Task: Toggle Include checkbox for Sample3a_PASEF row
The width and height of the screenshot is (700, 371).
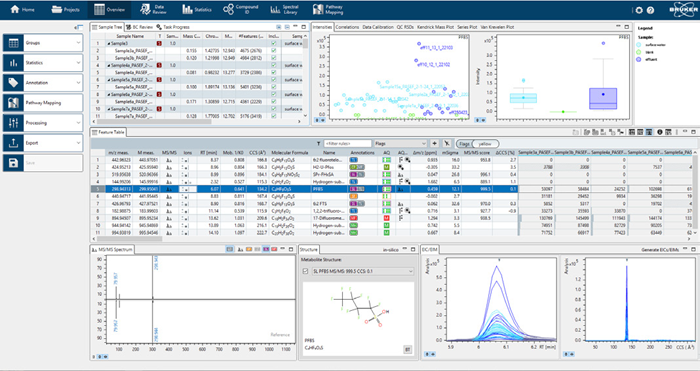Action: [274, 51]
